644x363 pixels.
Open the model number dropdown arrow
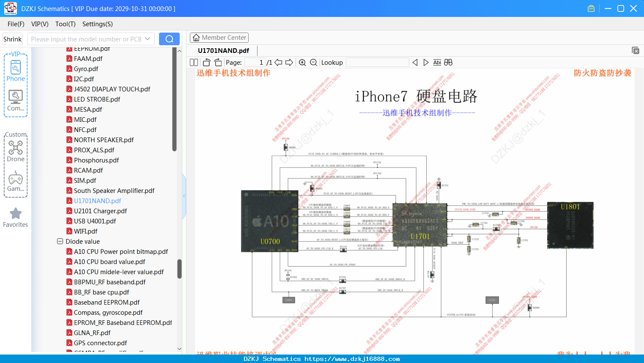[x=148, y=39]
